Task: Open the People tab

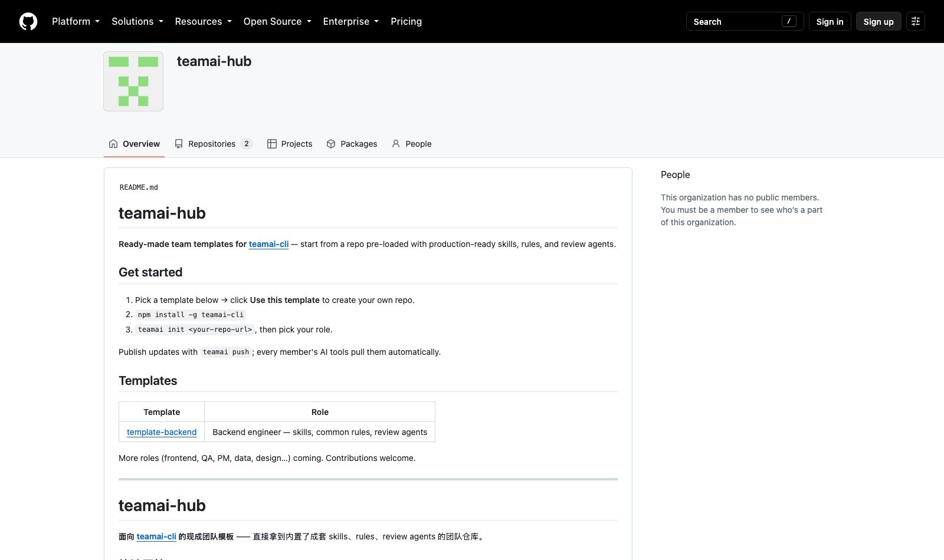Action: pyautogui.click(x=411, y=144)
